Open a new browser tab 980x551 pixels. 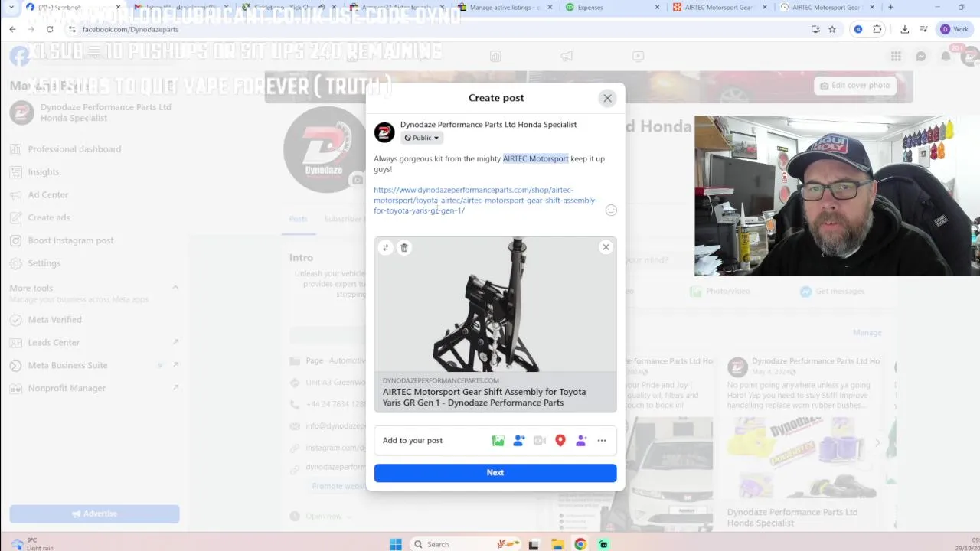pos(890,8)
